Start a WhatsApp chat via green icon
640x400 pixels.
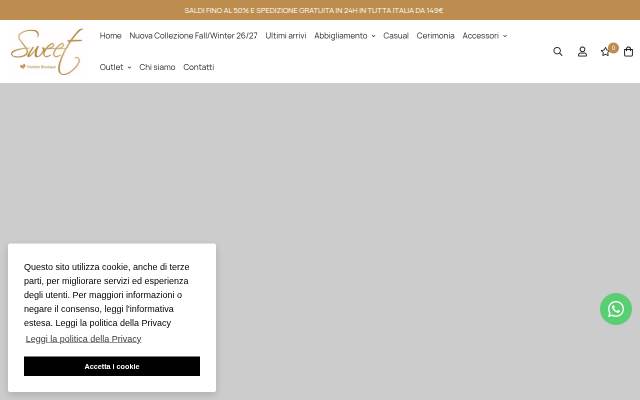point(616,309)
